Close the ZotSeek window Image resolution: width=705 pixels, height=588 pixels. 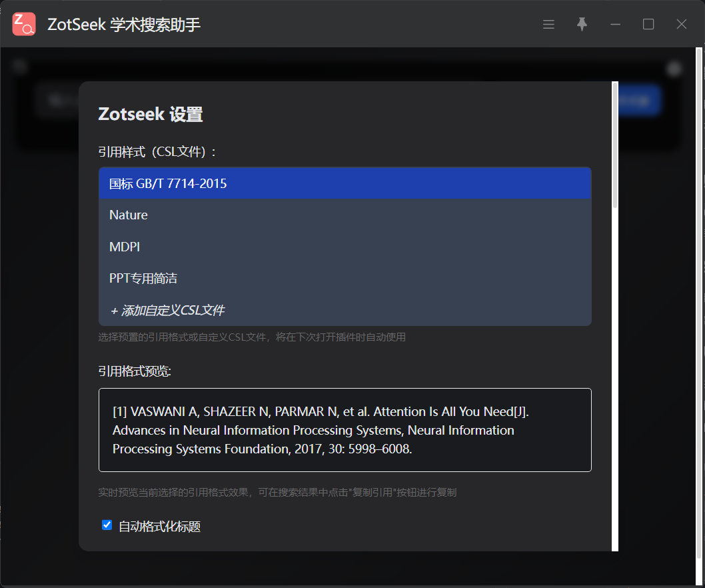tap(682, 24)
